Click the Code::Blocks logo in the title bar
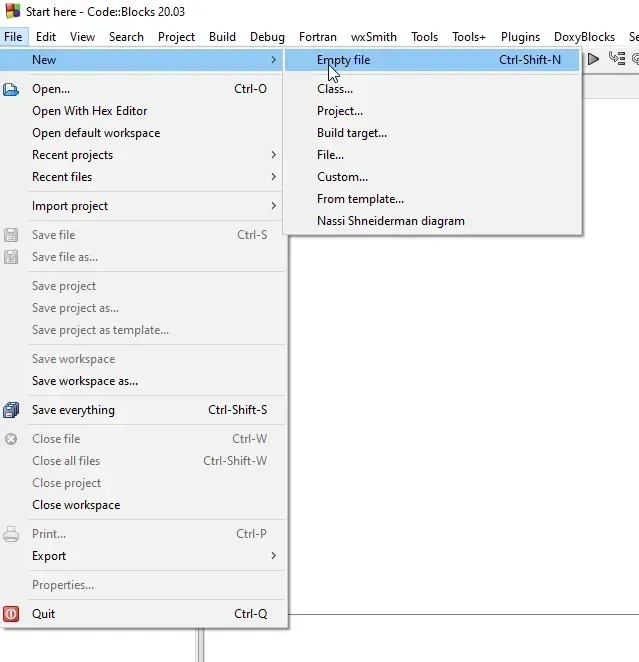639x662 pixels. (x=12, y=11)
